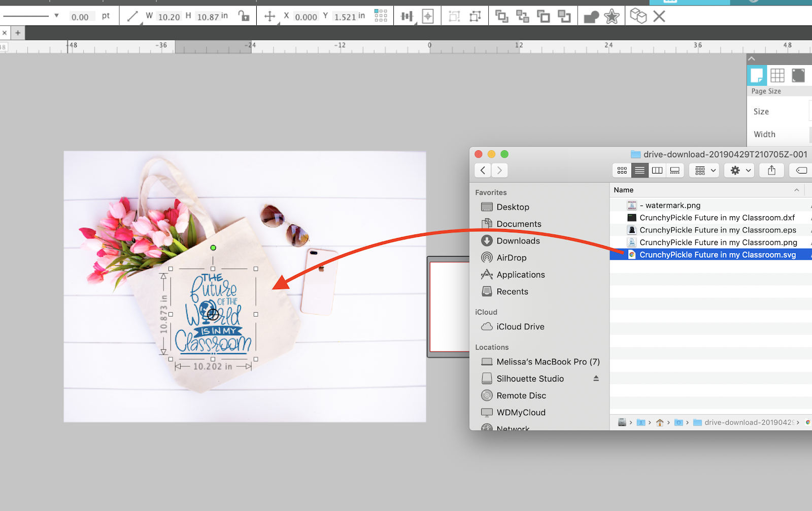Click the scale line icon before W
812x511 pixels.
(132, 16)
